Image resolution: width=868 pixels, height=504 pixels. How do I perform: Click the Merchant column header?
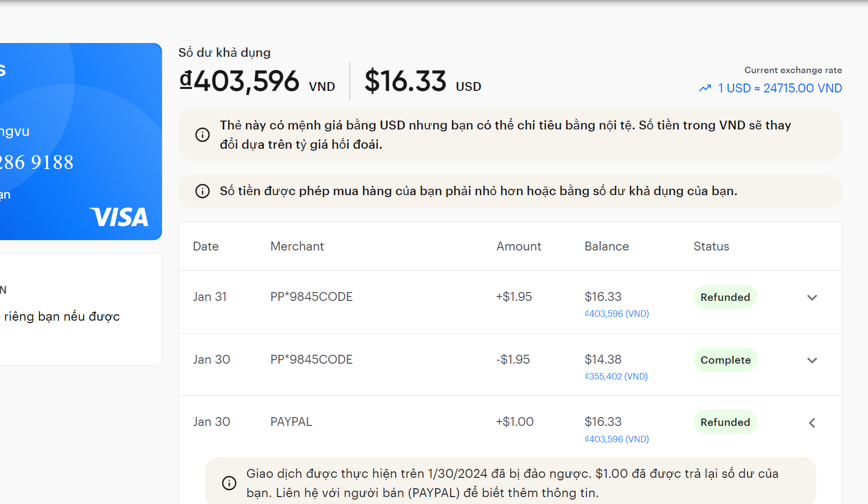297,247
